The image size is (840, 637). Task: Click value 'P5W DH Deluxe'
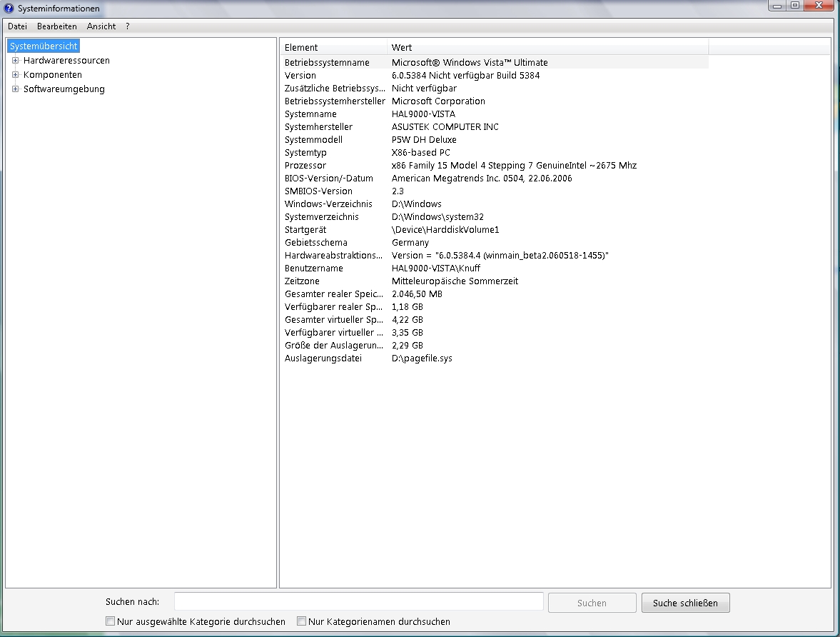coord(425,140)
